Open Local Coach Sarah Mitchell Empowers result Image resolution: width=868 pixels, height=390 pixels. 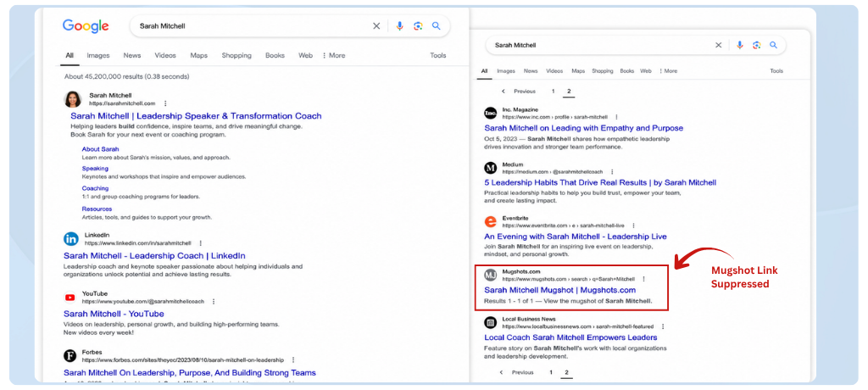570,337
